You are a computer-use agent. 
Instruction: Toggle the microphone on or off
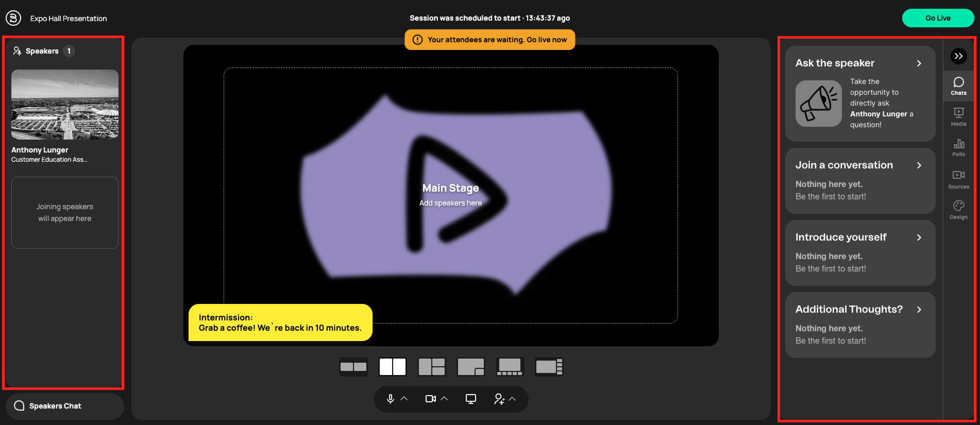tap(390, 399)
